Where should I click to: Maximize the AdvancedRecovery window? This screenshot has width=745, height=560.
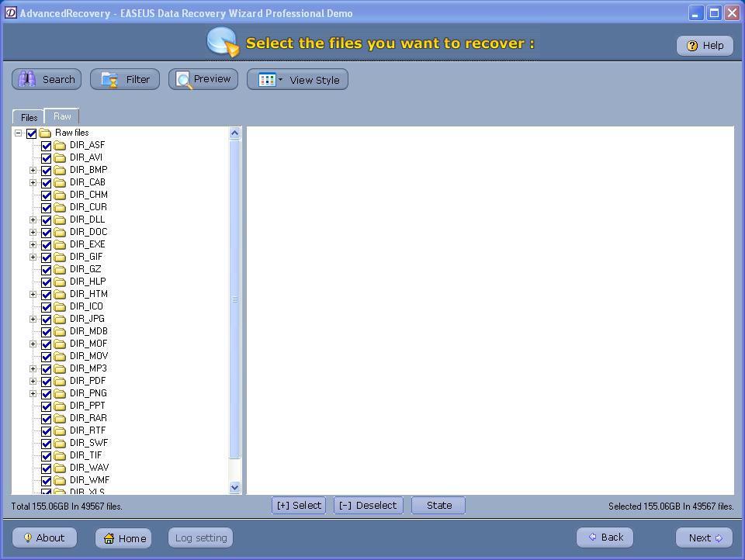[714, 13]
